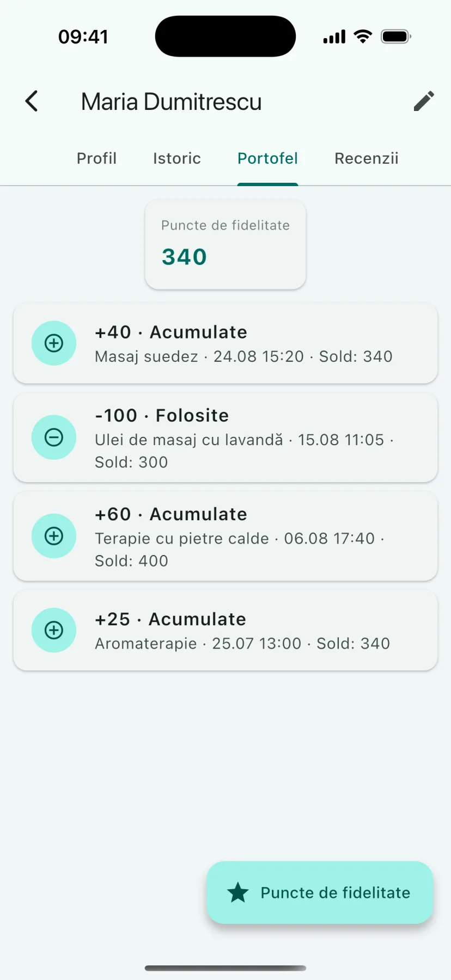This screenshot has width=451, height=980.
Task: Open the Istoric tab
Action: (x=177, y=158)
